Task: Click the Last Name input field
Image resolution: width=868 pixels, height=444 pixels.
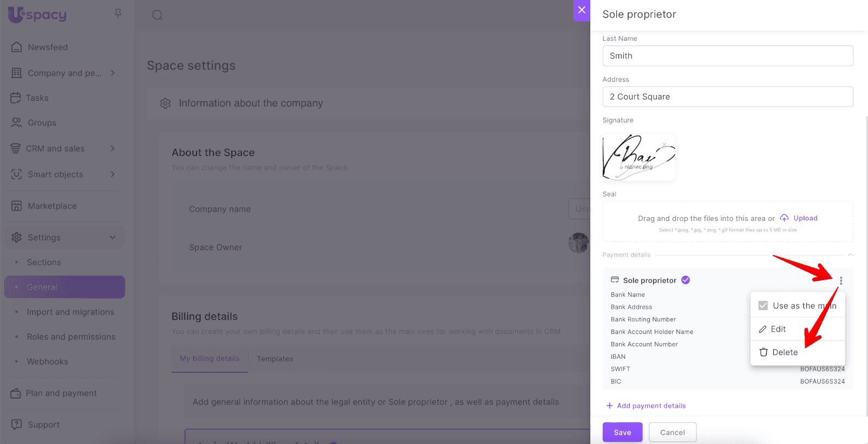Action: point(727,56)
